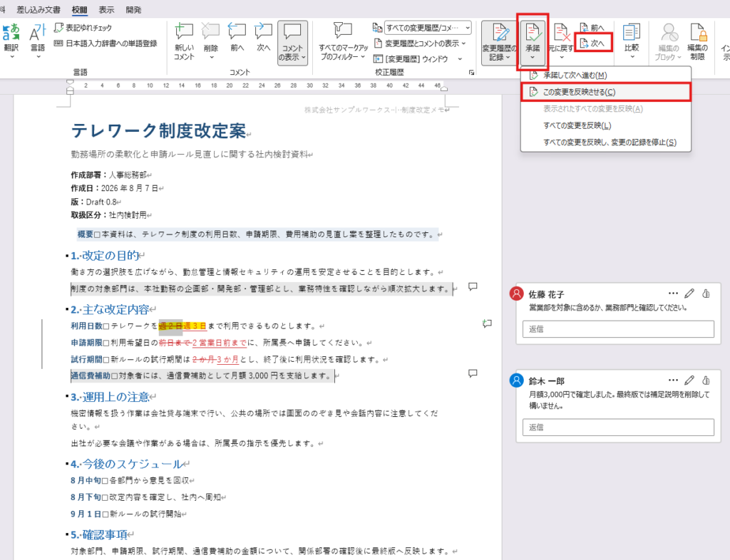Like 鈴木 一郎's comment

[x=706, y=380]
